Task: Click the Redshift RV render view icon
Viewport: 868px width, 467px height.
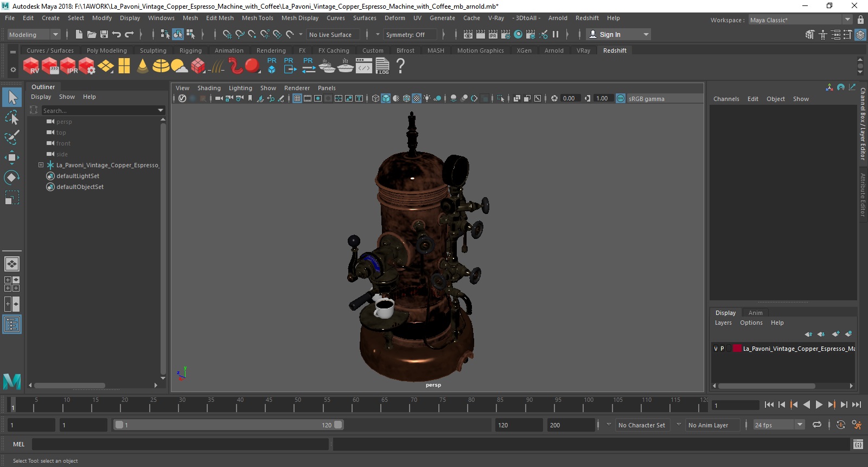Action: tap(31, 66)
